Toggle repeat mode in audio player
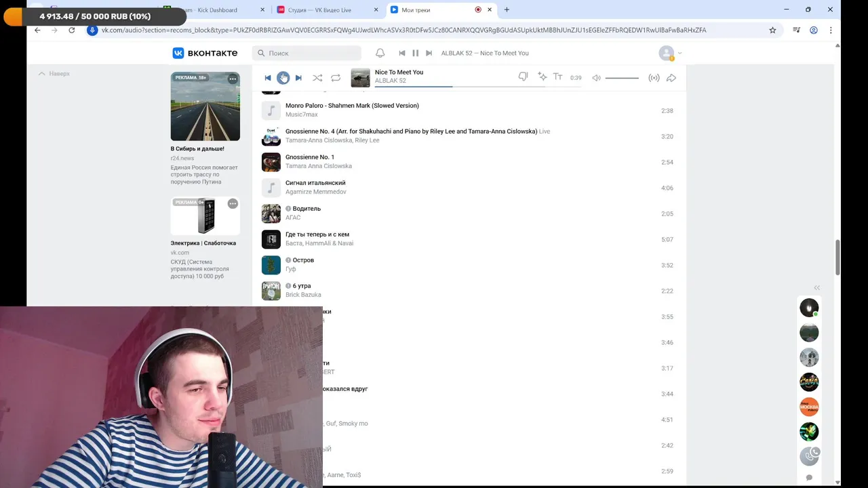868x488 pixels. pyautogui.click(x=336, y=78)
